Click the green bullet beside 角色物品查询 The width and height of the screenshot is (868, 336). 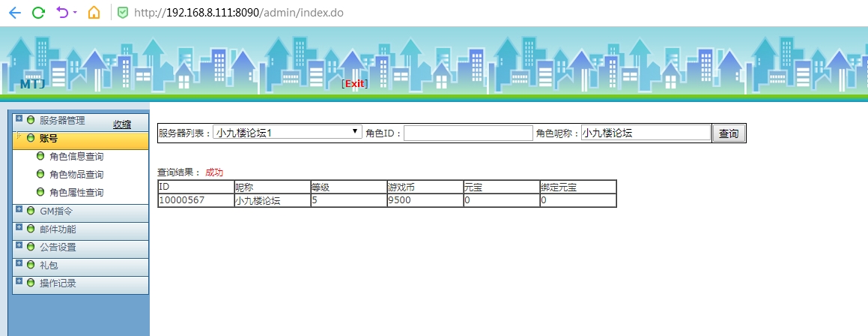[x=40, y=175]
